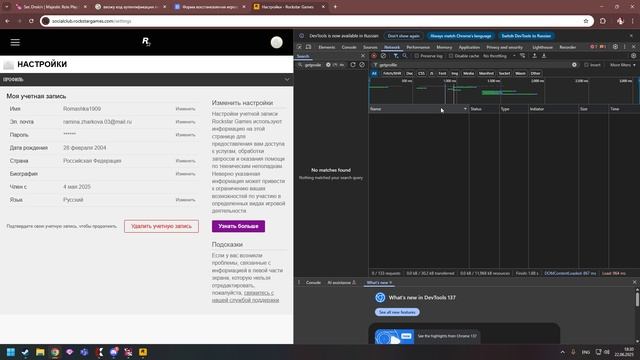Close the DevTools Search pane
The width and height of the screenshot is (640, 360).
pos(363,56)
